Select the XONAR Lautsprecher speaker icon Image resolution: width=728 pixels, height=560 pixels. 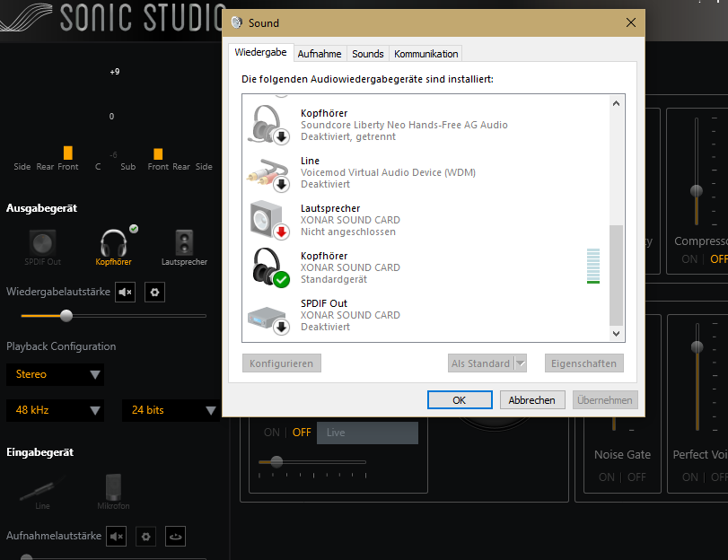coord(269,220)
